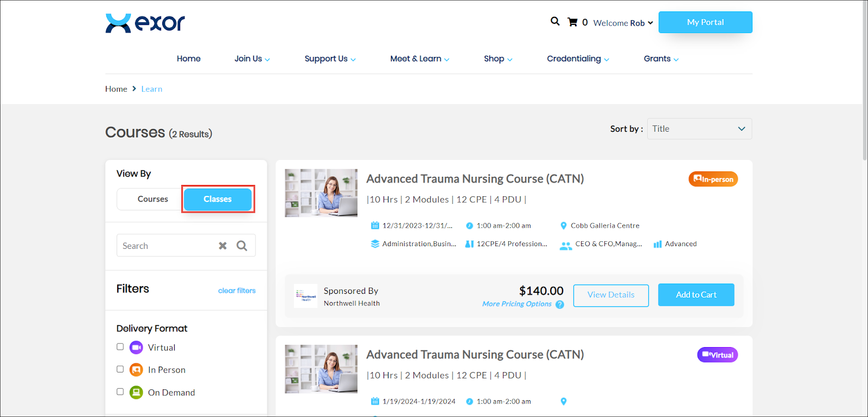
Task: Open the Sort by Title dropdown
Action: tap(699, 129)
